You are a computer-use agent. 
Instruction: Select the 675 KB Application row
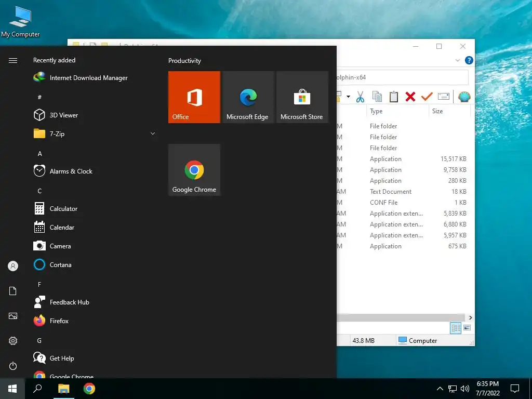[x=403, y=246]
